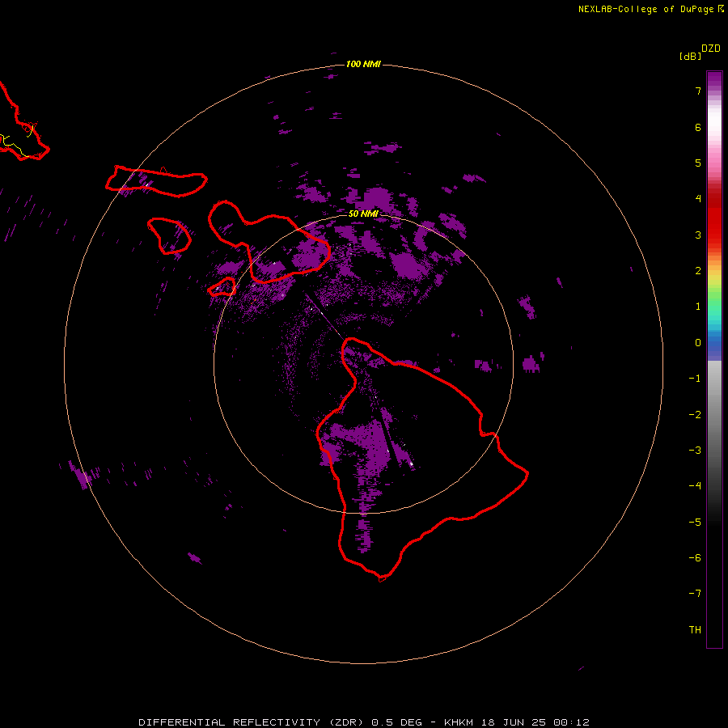This screenshot has height=728, width=728.
Task: Click the 0 value on color scale
Action: 698,343
